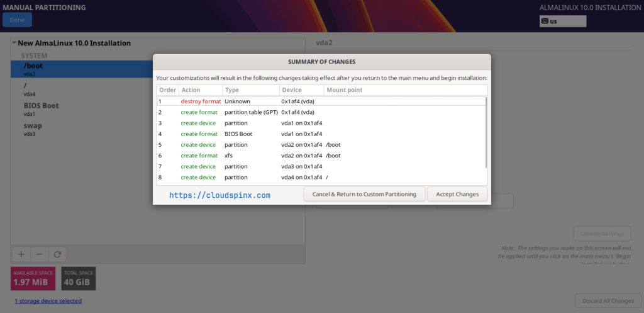Click the Update Settings button
The width and height of the screenshot is (644, 313).
pyautogui.click(x=602, y=234)
